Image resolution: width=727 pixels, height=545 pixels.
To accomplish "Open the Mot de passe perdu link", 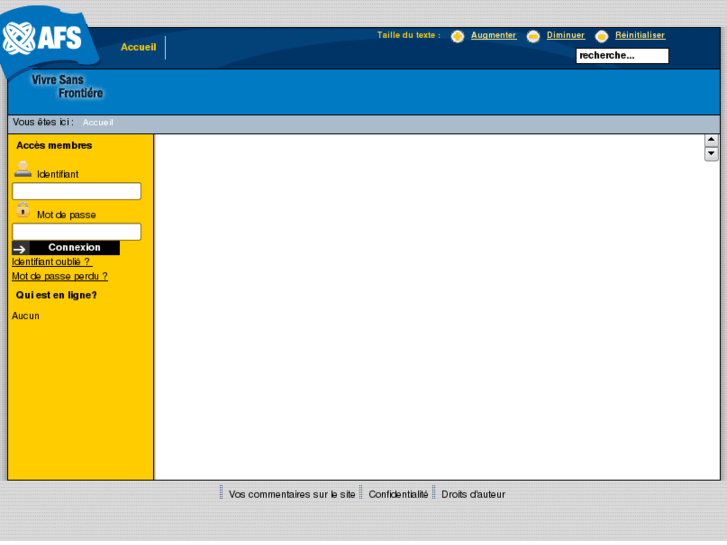I will tap(60, 276).
